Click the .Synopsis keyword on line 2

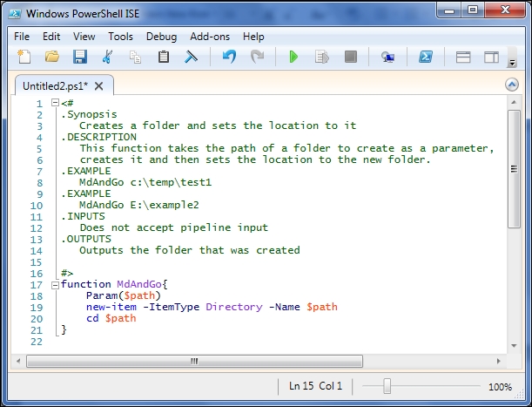[89, 114]
